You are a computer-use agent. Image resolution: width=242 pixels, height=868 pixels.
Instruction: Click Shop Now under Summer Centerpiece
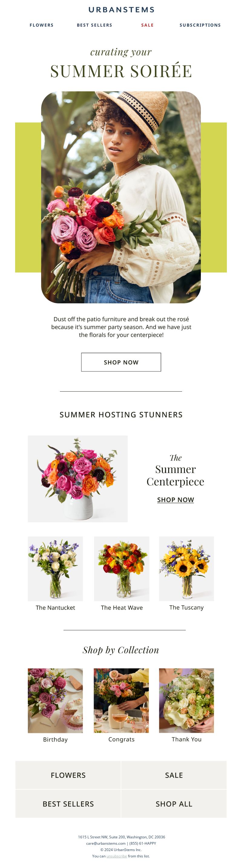[175, 500]
